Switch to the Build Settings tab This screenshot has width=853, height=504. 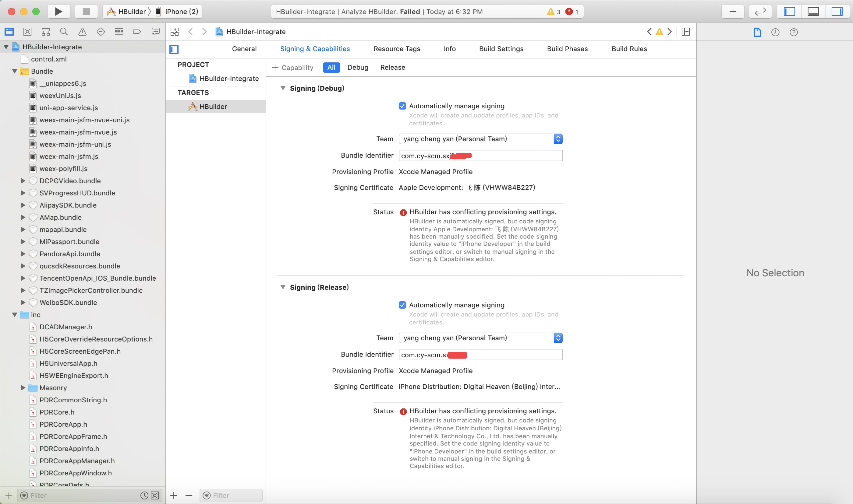click(501, 49)
